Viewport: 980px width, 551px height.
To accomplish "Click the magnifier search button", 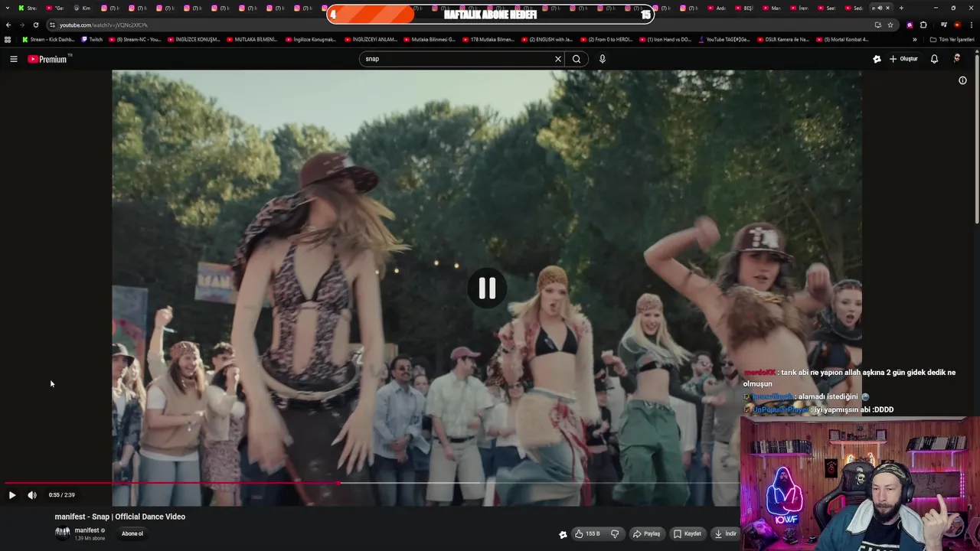I will pyautogui.click(x=577, y=59).
